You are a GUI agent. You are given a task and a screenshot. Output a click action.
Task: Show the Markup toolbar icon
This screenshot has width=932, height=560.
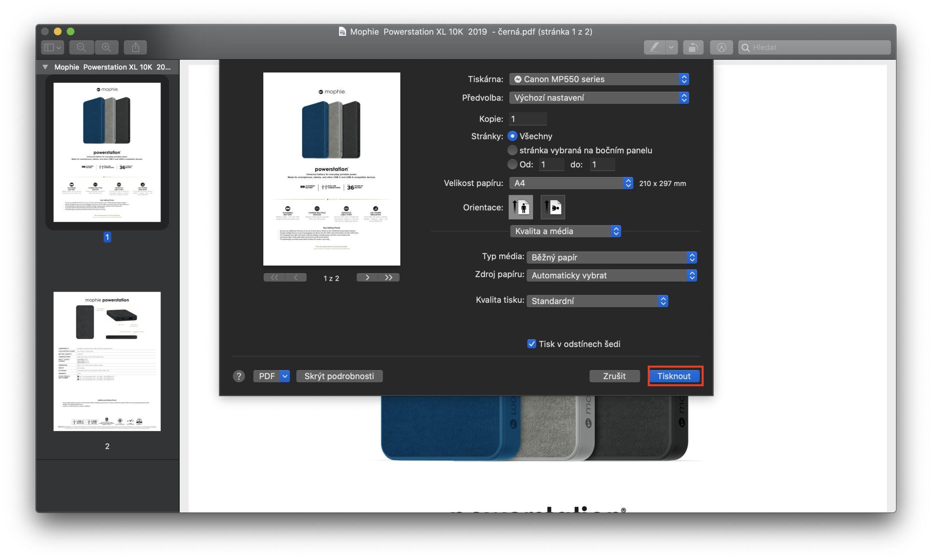point(721,47)
